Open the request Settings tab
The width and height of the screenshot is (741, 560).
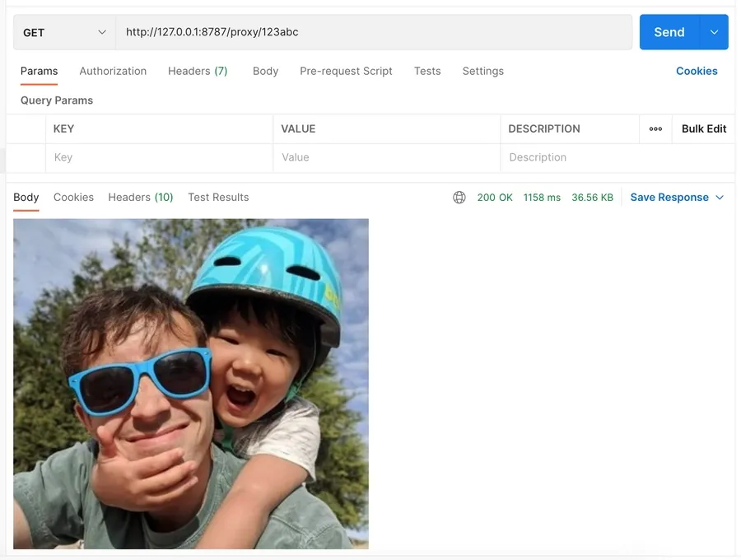(482, 71)
